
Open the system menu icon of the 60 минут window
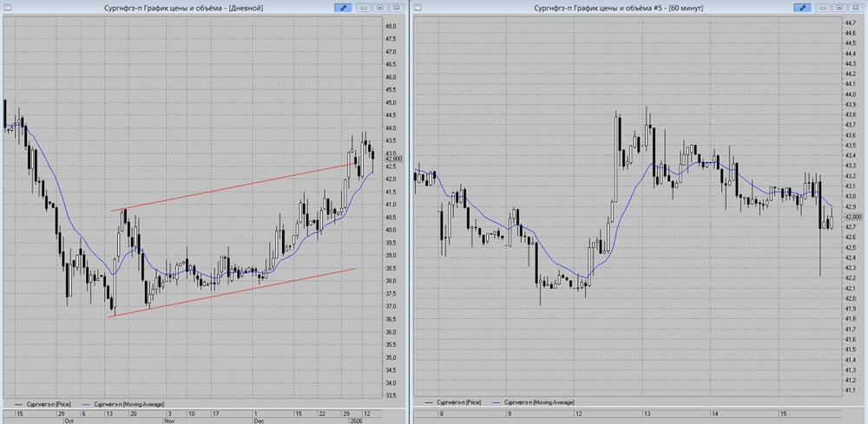click(x=418, y=8)
